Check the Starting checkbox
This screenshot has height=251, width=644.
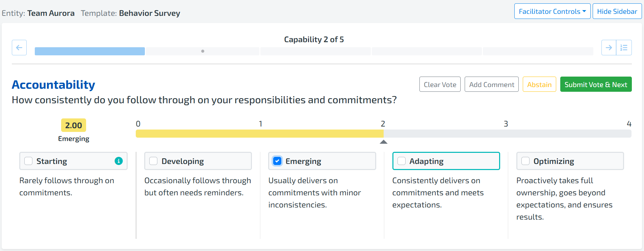click(x=29, y=161)
